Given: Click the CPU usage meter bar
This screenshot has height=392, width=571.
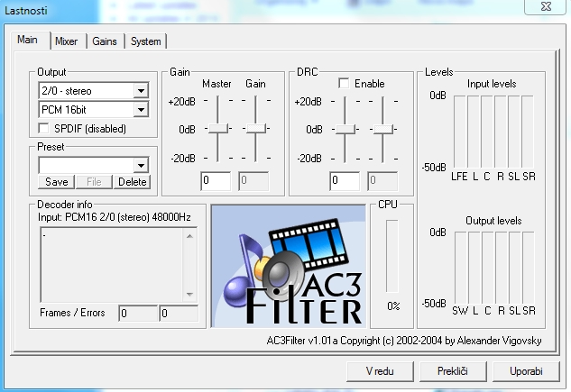Looking at the screenshot, I should (x=392, y=256).
